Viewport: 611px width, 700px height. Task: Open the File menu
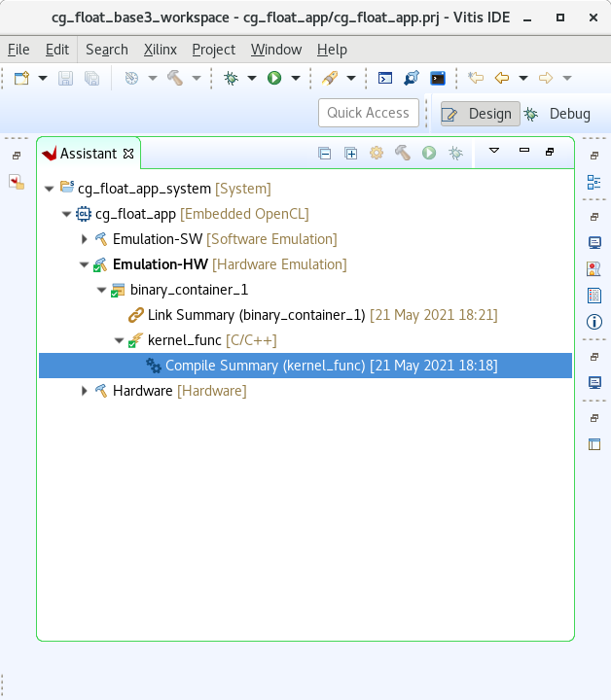pos(18,50)
